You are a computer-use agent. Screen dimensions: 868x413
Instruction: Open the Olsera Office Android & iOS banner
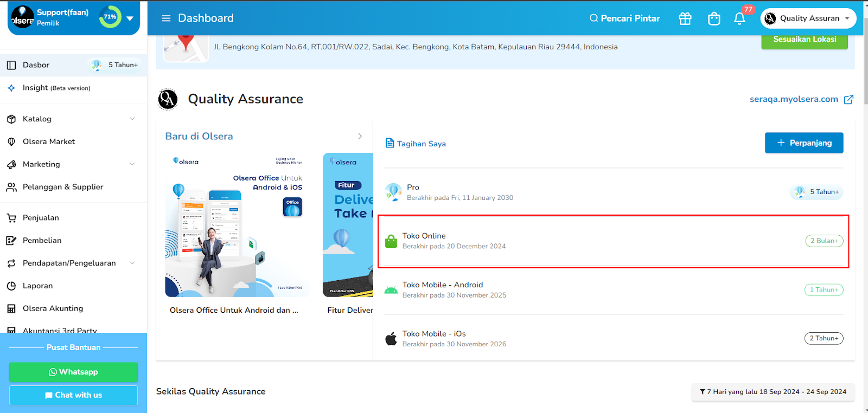(x=238, y=225)
